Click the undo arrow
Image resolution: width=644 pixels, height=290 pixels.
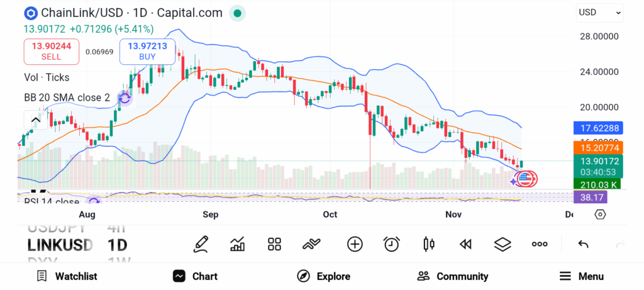pos(583,244)
